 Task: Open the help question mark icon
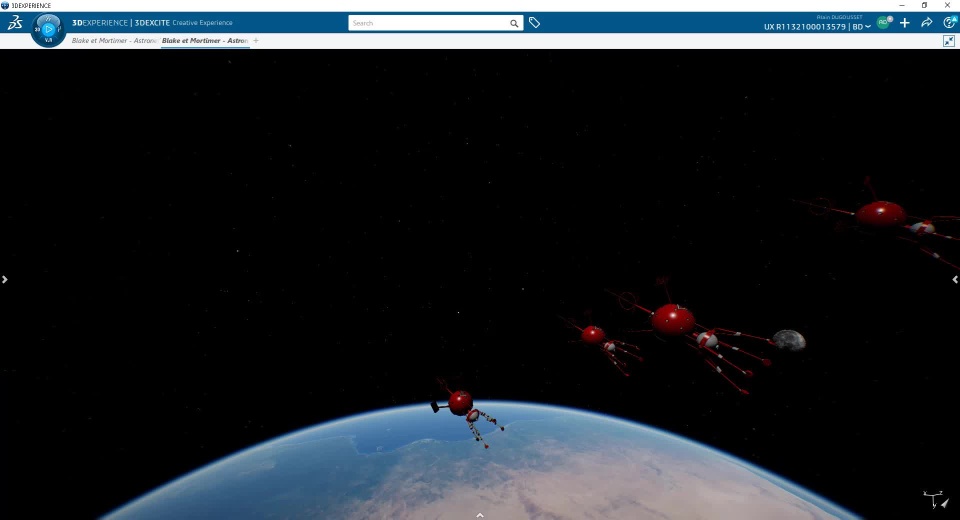point(949,23)
